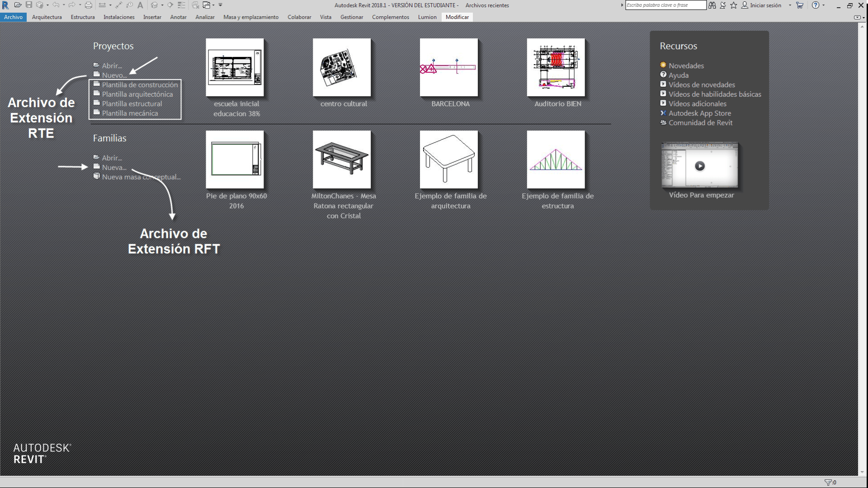The width and height of the screenshot is (868, 488).
Task: Expand the Help question mark dropdown arrow
Action: 823,5
